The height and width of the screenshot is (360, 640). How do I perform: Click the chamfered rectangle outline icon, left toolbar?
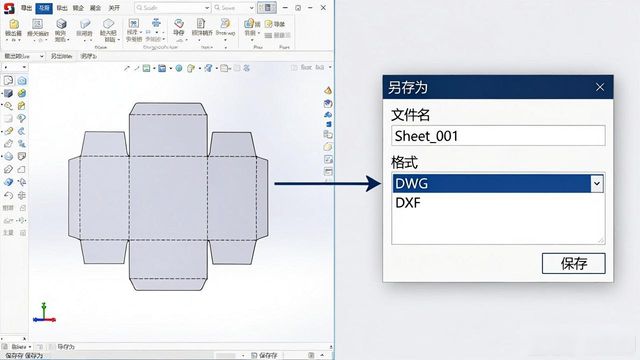pyautogui.click(x=22, y=169)
